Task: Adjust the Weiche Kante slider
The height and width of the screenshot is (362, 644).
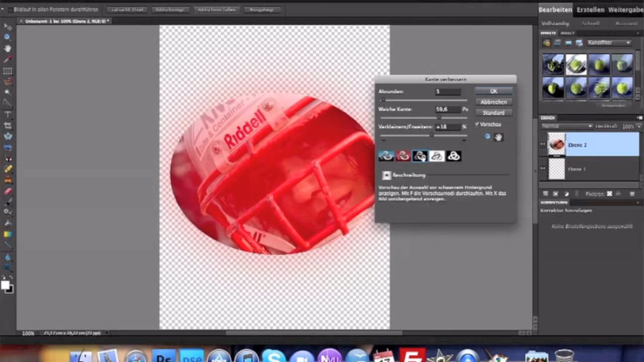Action: 439,117
